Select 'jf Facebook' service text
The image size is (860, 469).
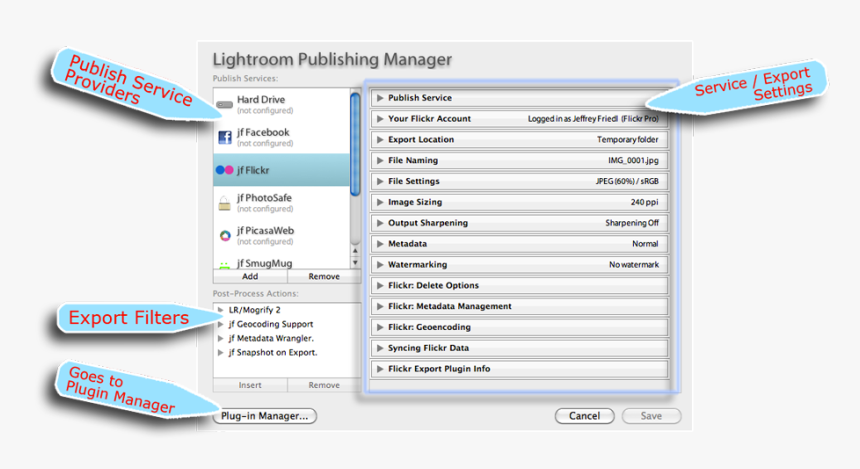pos(263,132)
